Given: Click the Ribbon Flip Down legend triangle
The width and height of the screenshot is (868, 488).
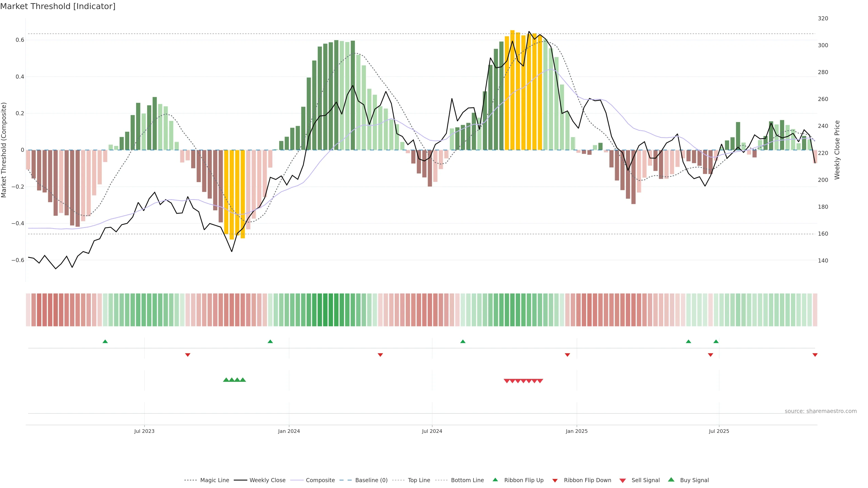Looking at the screenshot, I should coord(555,481).
